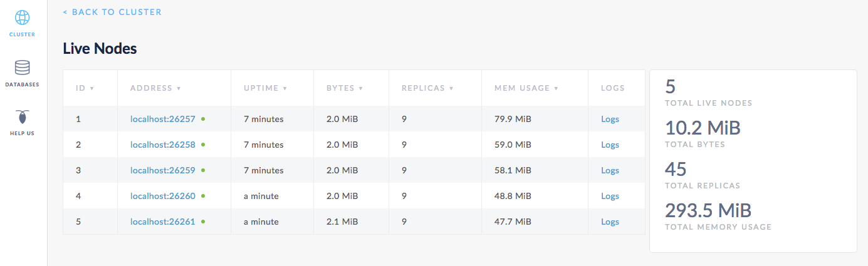Click green status dot for localhost:26257
Viewport: 868px width, 266px height.
tap(203, 118)
